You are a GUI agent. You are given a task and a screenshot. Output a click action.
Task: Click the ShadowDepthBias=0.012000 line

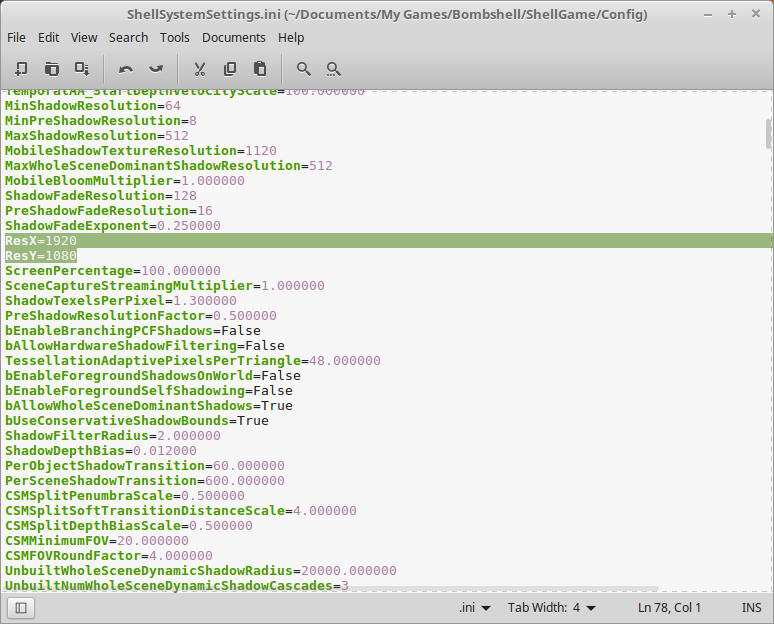tap(101, 451)
